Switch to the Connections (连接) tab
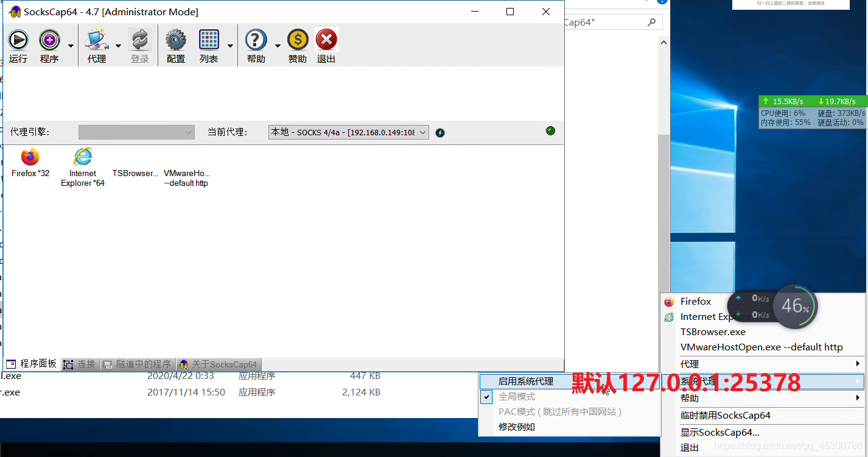This screenshot has width=868, height=457. coord(80,364)
